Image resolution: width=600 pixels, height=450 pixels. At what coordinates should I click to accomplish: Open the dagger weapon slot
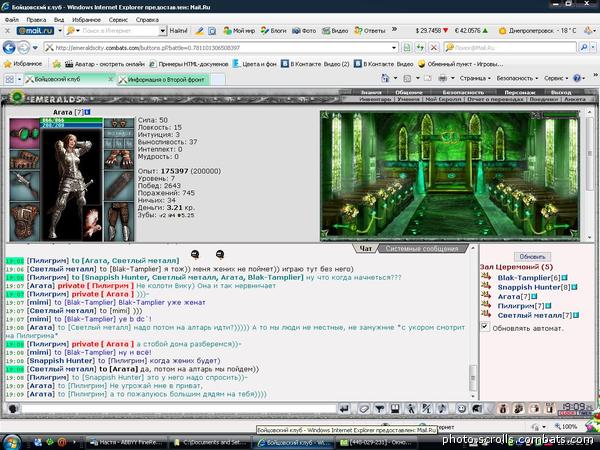pos(24,186)
